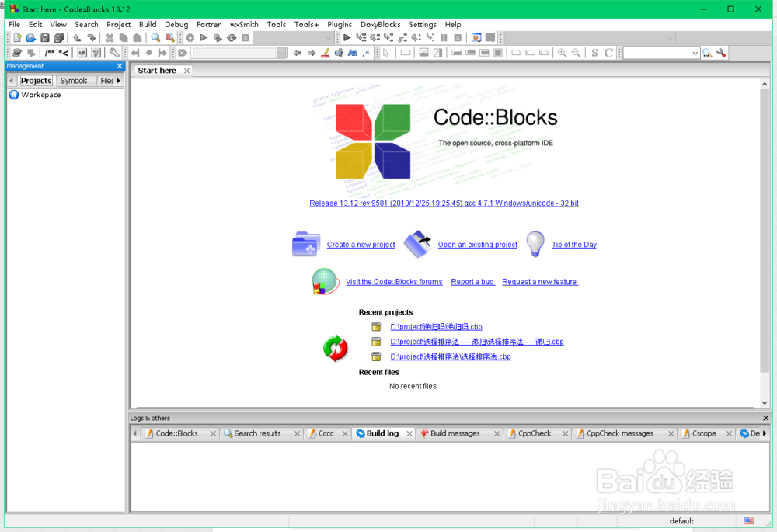
Task: Click the Pause debugger icon
Action: pos(444,37)
